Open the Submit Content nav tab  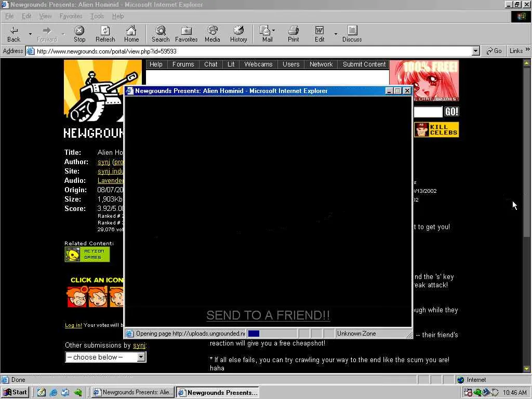(x=364, y=64)
